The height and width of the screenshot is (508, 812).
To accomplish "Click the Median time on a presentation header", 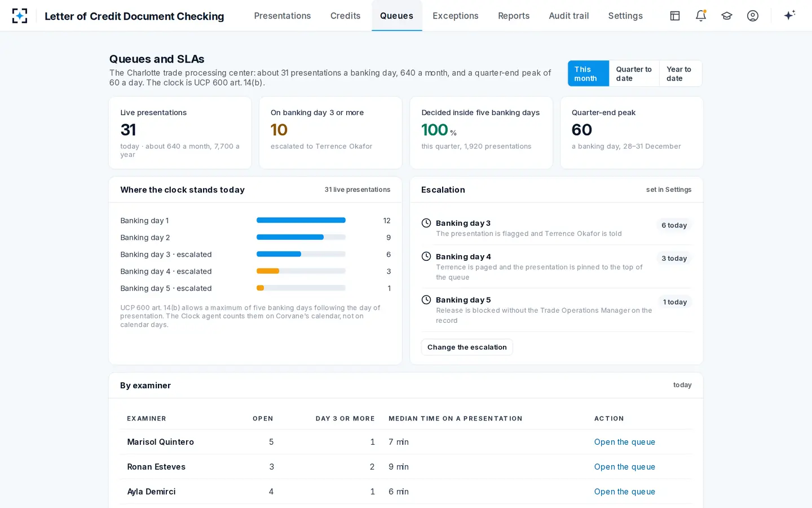I will (456, 419).
